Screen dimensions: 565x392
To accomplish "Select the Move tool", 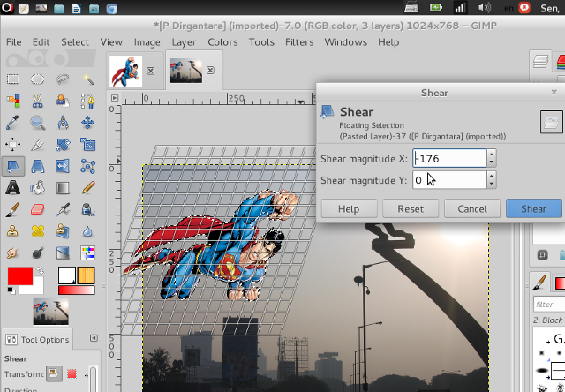I will pyautogui.click(x=88, y=123).
